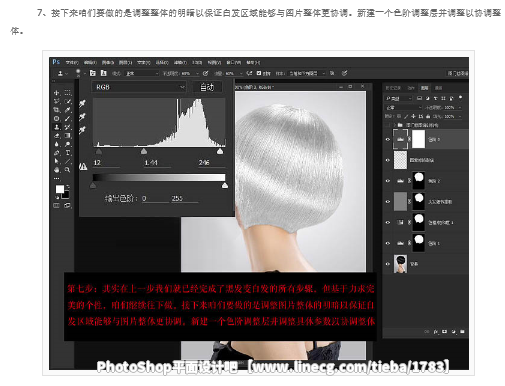This screenshot has height=386, width=505.
Task: Open the RGB channel dropdown
Action: (x=139, y=87)
